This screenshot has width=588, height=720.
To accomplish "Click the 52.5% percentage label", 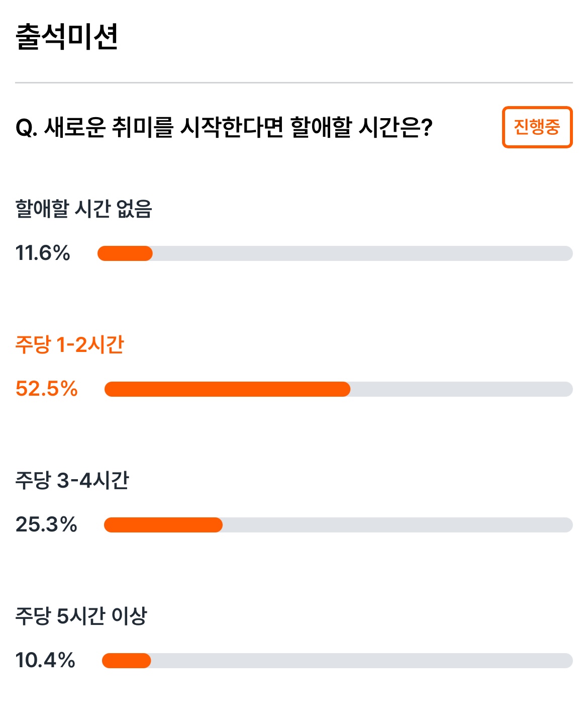I will [x=46, y=389].
